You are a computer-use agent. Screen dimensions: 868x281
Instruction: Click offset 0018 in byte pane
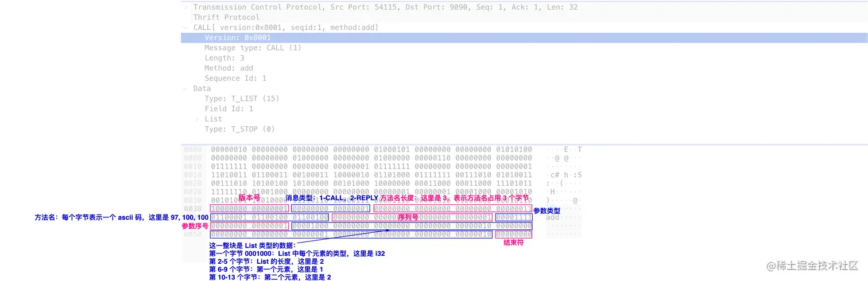click(x=192, y=175)
